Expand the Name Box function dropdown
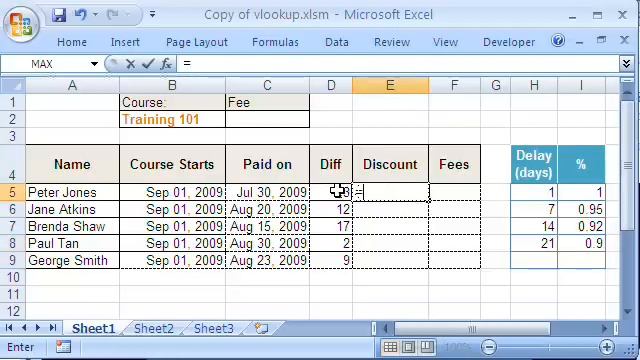 pyautogui.click(x=94, y=64)
